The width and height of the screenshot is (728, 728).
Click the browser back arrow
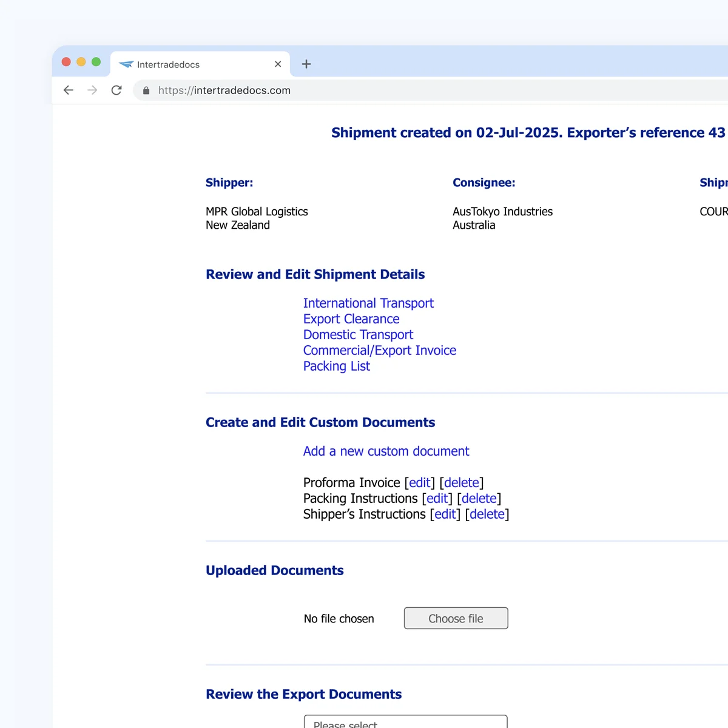point(69,90)
